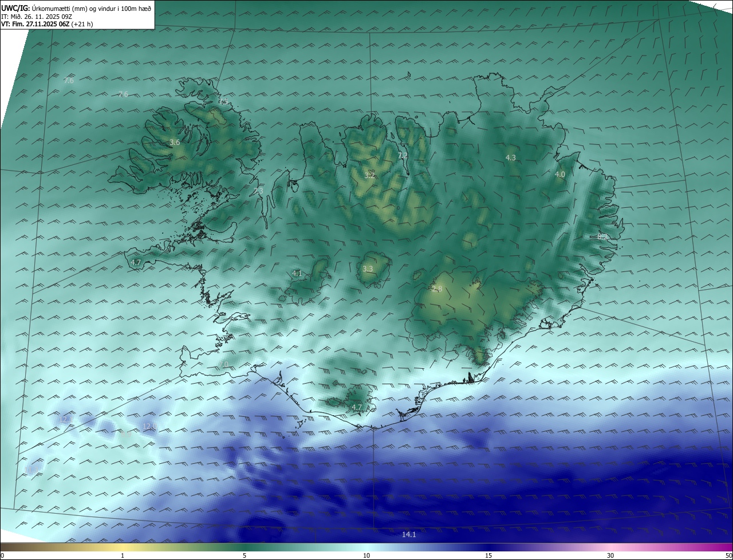Image resolution: width=733 pixels, height=560 pixels.
Task: Click the 8.2 value on the east coast
Action: (602, 236)
